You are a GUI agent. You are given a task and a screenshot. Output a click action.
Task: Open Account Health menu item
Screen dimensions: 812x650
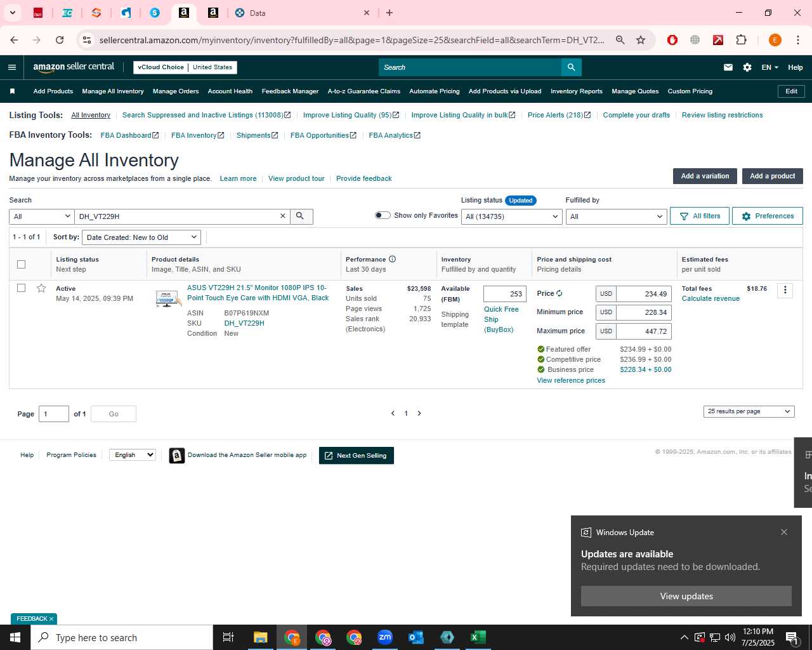pos(230,91)
